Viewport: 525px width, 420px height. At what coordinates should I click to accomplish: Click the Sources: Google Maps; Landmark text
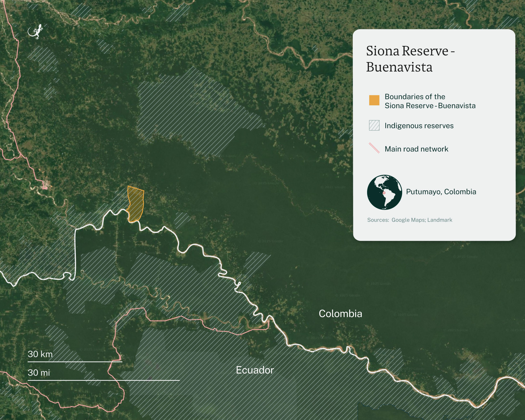(410, 220)
